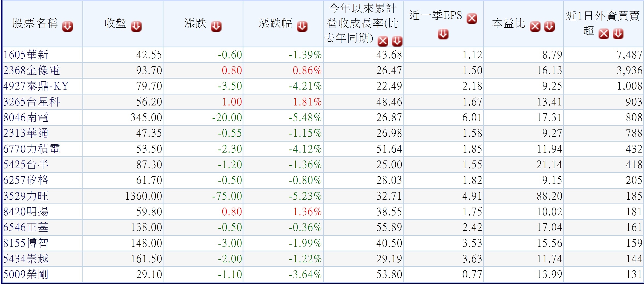Remove the 近一季EPS column
This screenshot has height=284, width=644.
click(x=472, y=19)
